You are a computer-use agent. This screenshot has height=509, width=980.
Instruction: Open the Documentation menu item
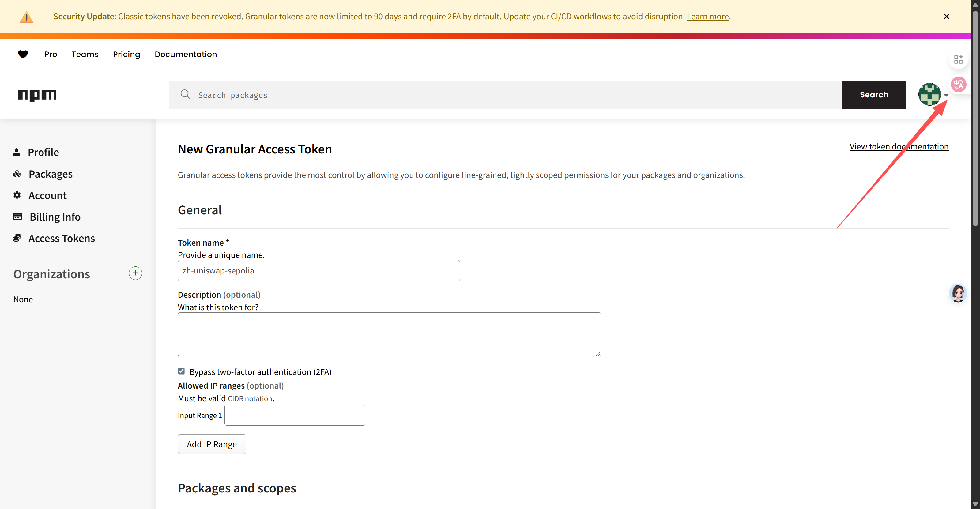tap(186, 55)
